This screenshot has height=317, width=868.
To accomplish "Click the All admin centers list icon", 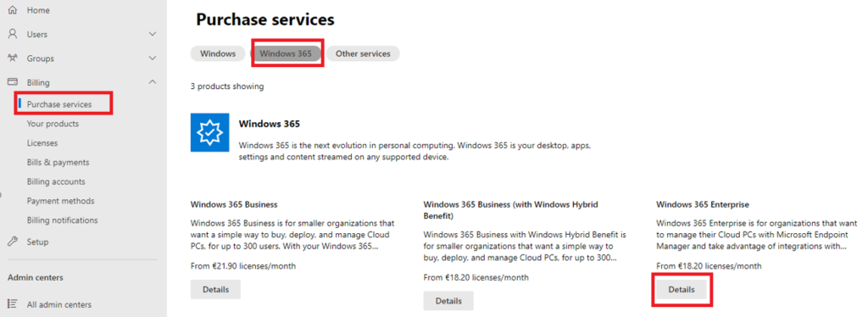I will [x=12, y=304].
